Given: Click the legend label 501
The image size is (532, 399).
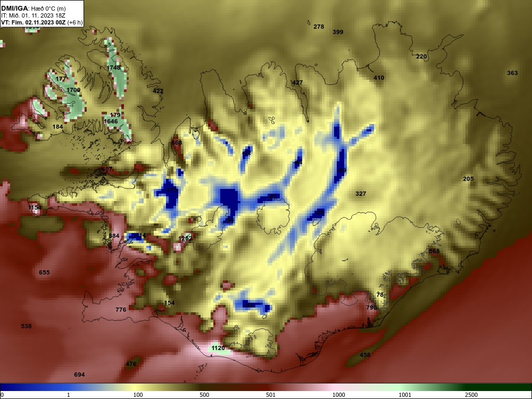Looking at the screenshot, I should (271, 395).
